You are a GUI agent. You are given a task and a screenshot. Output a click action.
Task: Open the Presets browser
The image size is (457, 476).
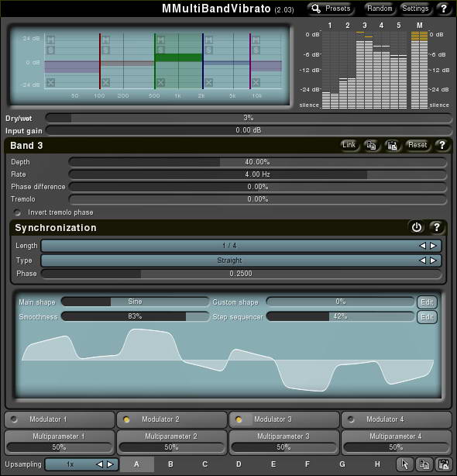coord(331,9)
